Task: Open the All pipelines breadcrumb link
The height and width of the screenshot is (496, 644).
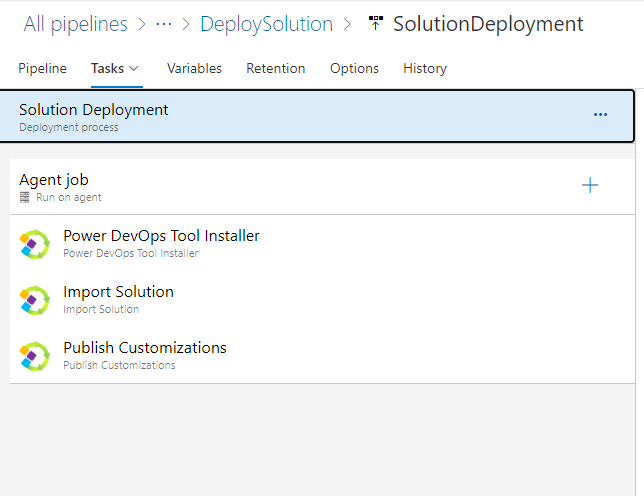Action: click(x=76, y=24)
